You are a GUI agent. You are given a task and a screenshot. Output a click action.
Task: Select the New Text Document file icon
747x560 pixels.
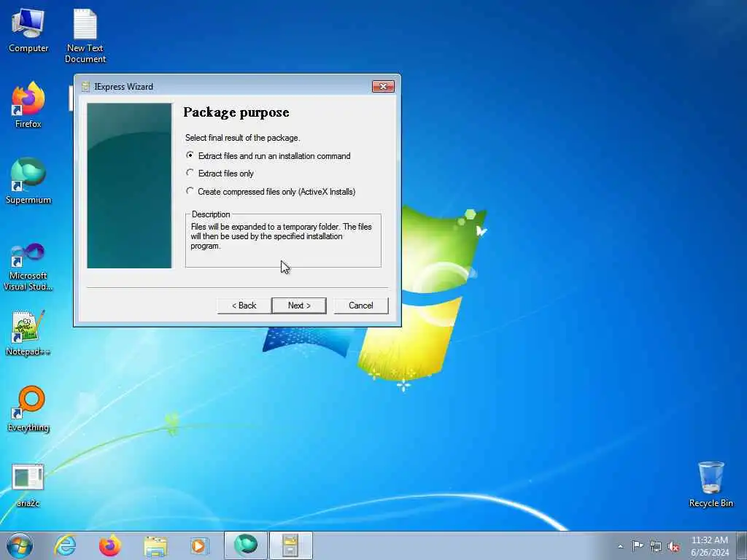(85, 36)
